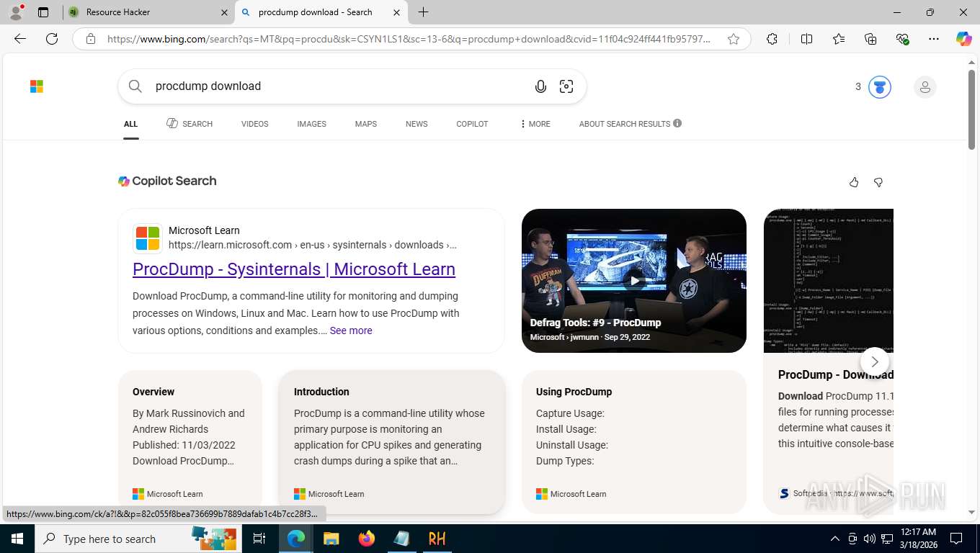
Task: Search using voice microphone icon
Action: coord(540,86)
